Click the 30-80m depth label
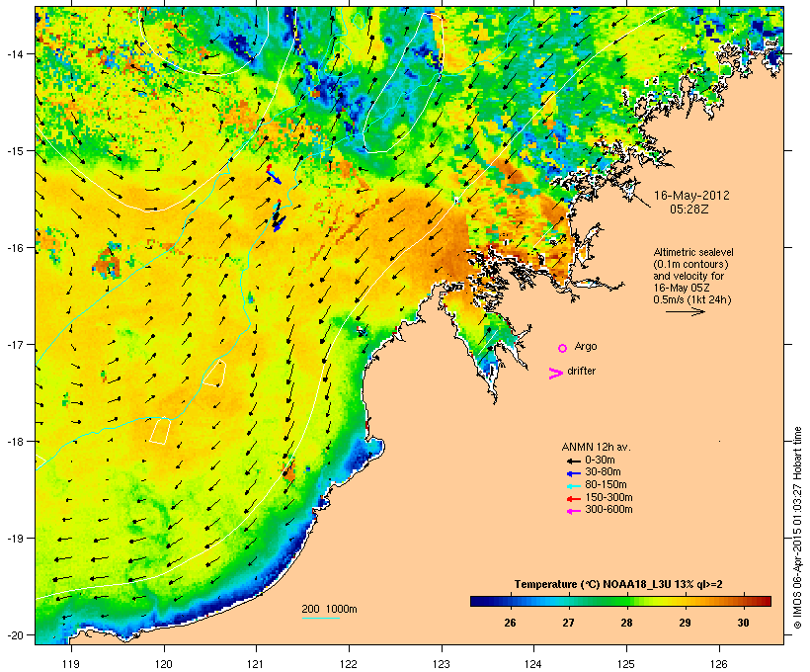This screenshot has height=672, width=810. 603,472
